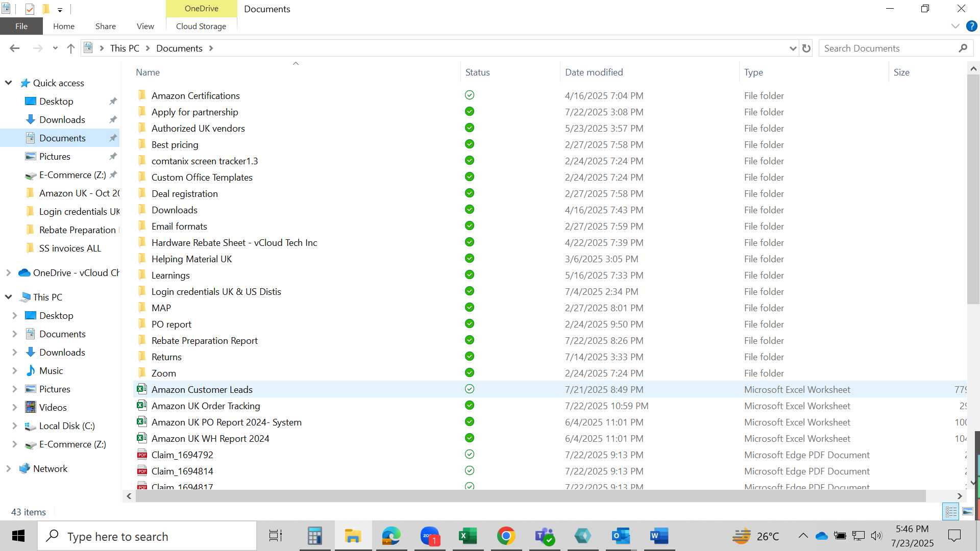Expand OneDrive - vCloud node
The image size is (980, 551).
pyautogui.click(x=9, y=272)
